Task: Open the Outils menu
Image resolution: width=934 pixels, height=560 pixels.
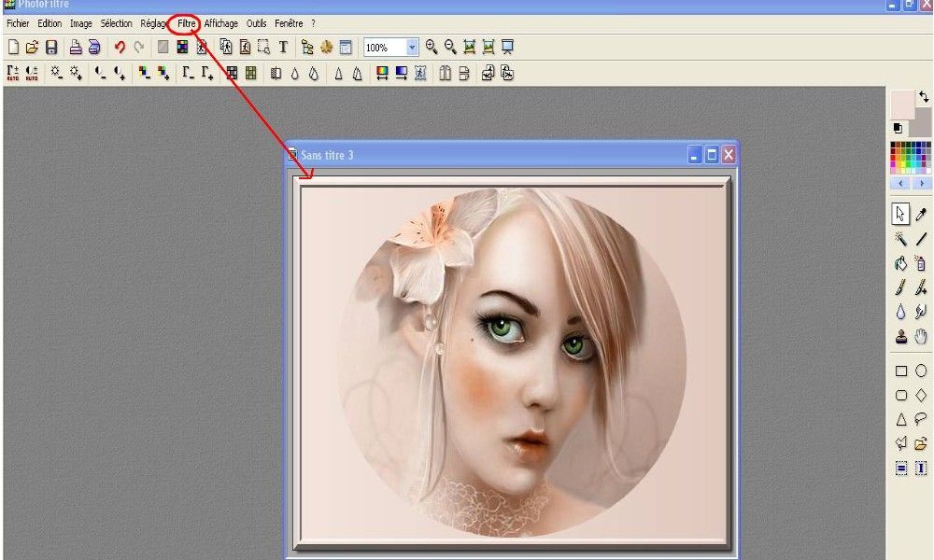Action: [256, 23]
